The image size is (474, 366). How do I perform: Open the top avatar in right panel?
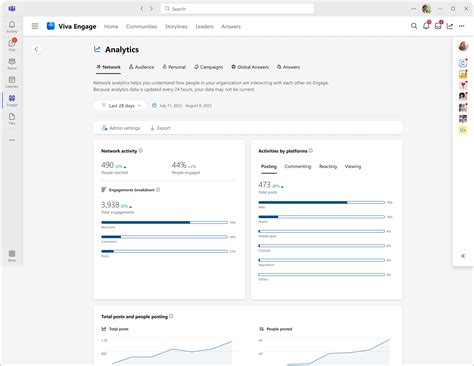click(x=463, y=46)
